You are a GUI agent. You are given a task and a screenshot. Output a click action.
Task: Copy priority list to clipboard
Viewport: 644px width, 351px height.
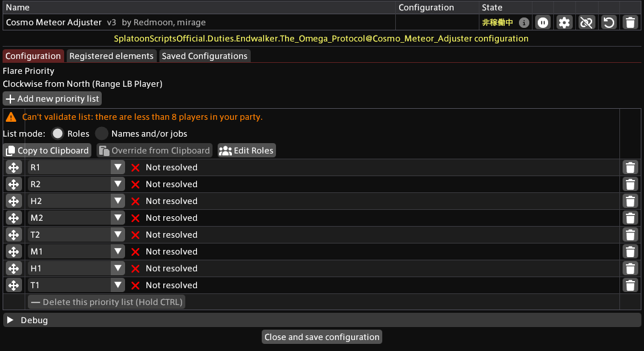(47, 151)
